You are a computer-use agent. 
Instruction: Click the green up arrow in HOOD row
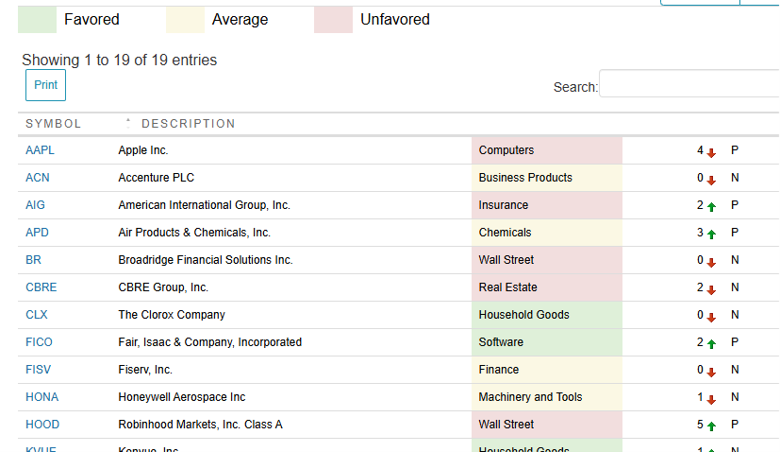pyautogui.click(x=711, y=427)
